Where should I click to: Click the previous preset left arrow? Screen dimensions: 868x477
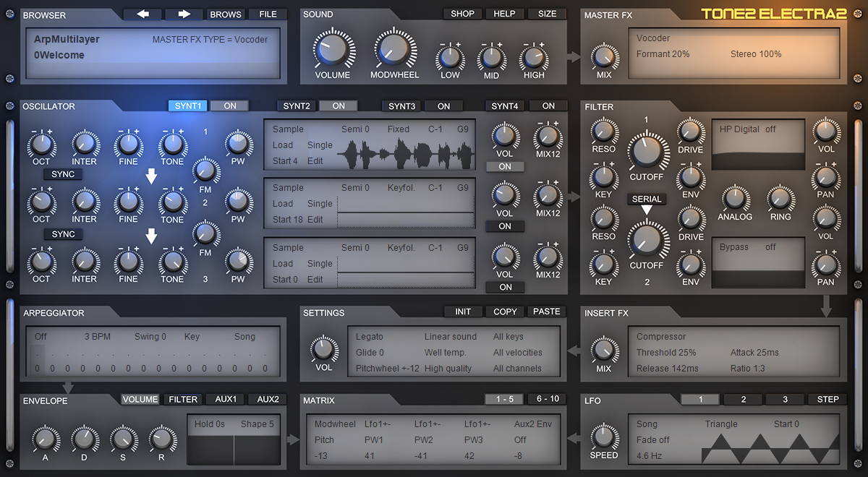tap(142, 14)
